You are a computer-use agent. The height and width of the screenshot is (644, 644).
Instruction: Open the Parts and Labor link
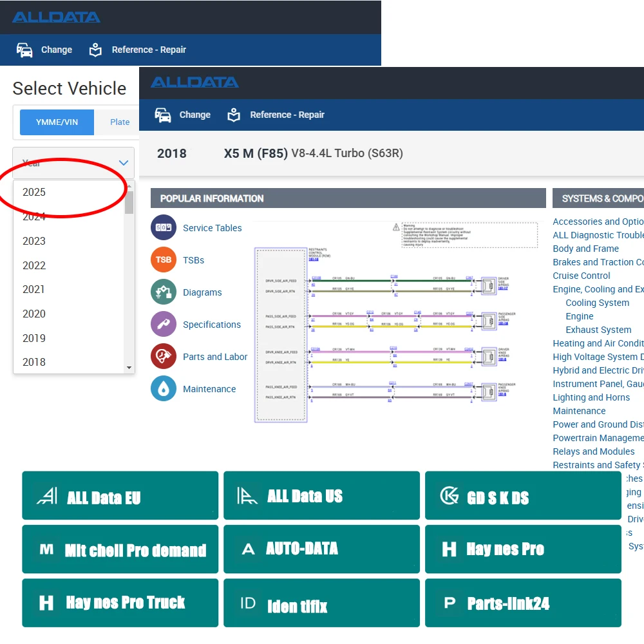tap(215, 357)
